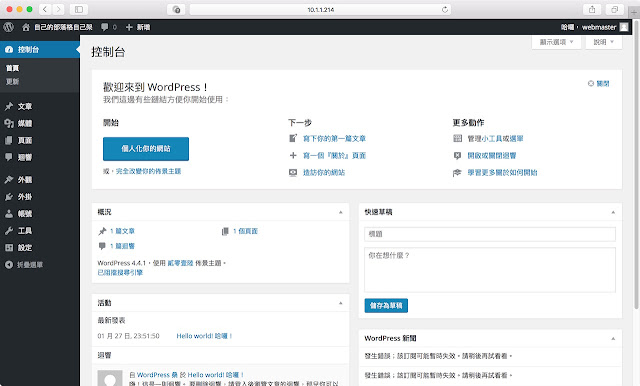Screen dimensions: 640x386
Task: Collapse the 概況 panel arrow
Action: (340, 212)
